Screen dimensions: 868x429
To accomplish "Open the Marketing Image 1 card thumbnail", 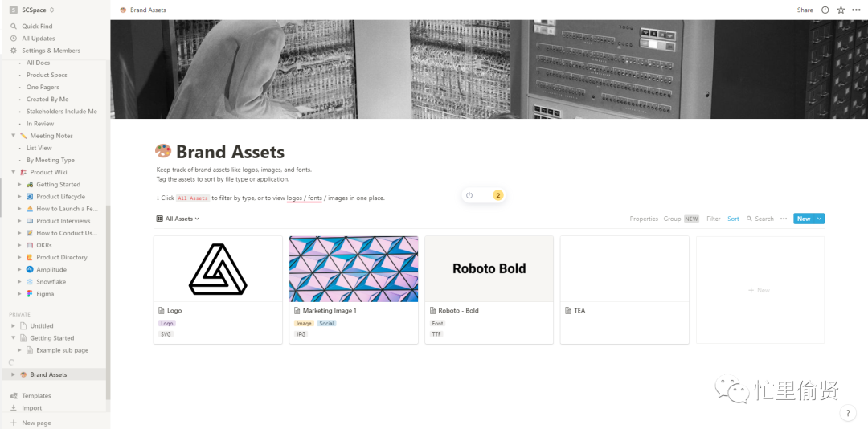I will (354, 268).
